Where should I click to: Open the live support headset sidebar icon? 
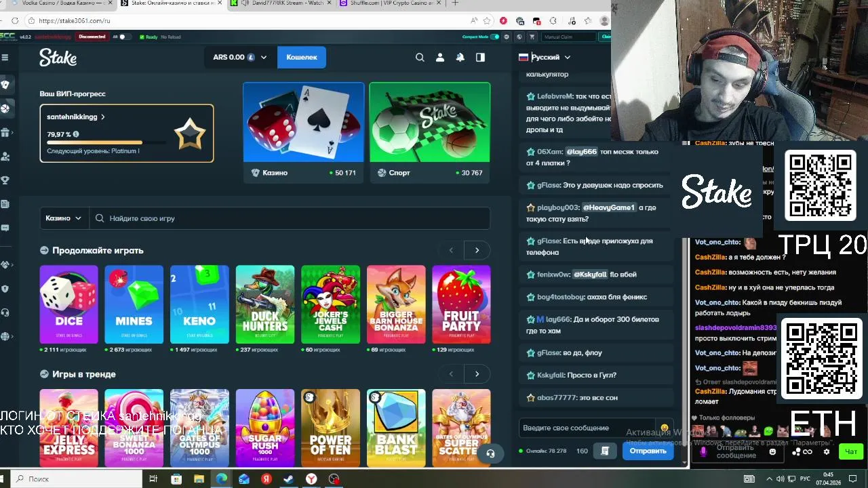pyautogui.click(x=5, y=312)
